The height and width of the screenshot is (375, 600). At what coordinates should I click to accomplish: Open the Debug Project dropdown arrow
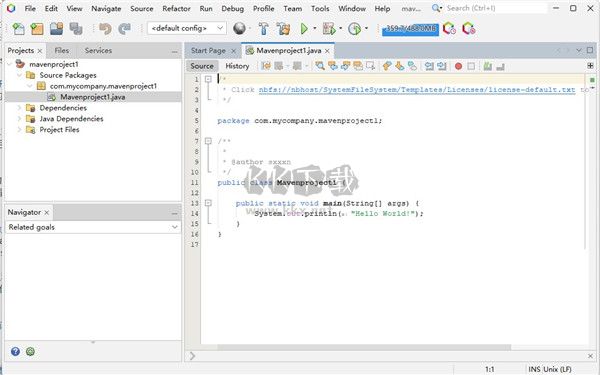pyautogui.click(x=340, y=28)
